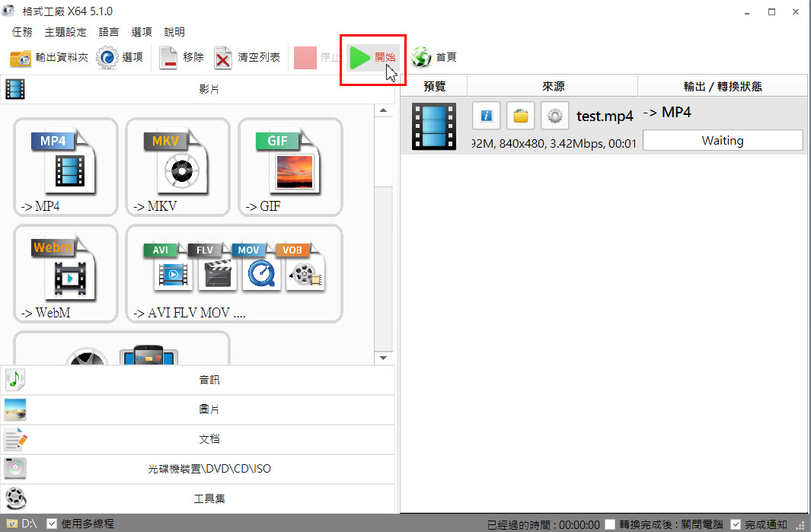Enable shutdown after conversion checkbox
The width and height of the screenshot is (811, 532).
tap(609, 524)
